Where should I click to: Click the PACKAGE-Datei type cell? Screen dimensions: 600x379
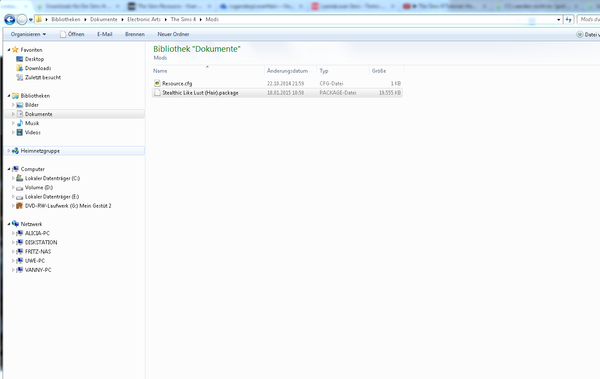pyautogui.click(x=338, y=93)
